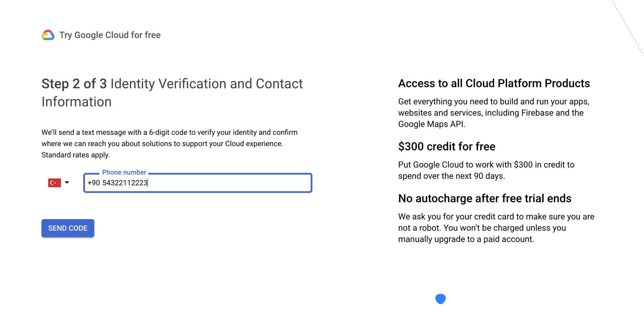The height and width of the screenshot is (317, 644).
Task: Click the blue circle at bottom
Action: pos(440,299)
